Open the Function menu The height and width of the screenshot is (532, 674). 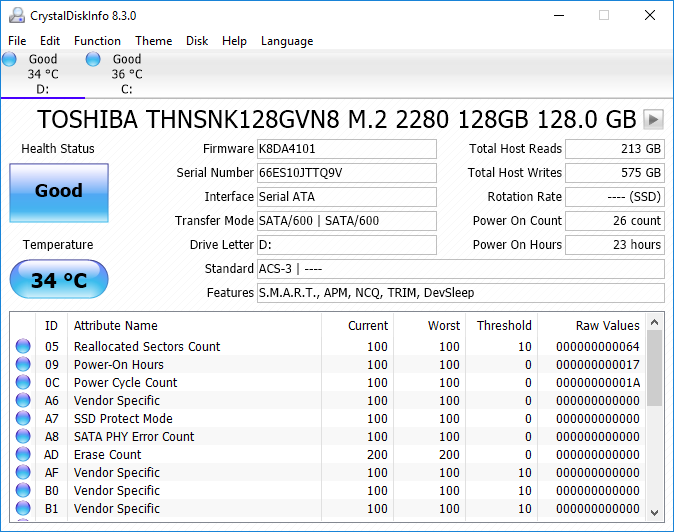97,41
